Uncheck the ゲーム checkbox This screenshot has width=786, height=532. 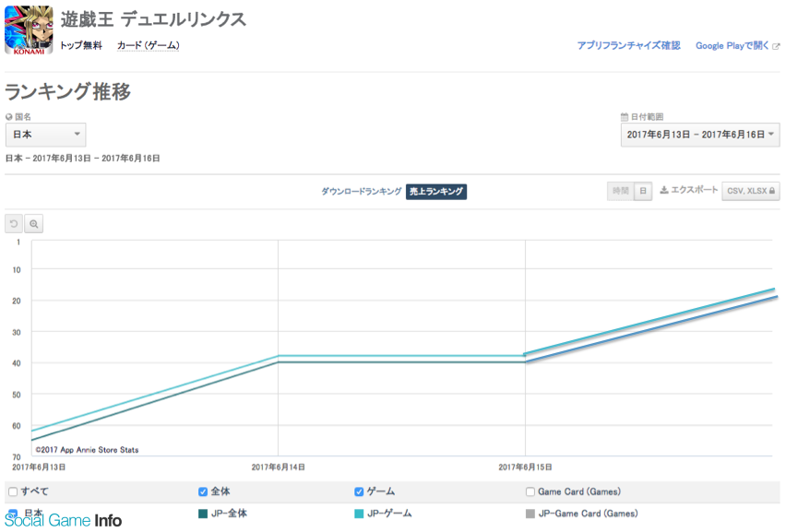coord(359,492)
